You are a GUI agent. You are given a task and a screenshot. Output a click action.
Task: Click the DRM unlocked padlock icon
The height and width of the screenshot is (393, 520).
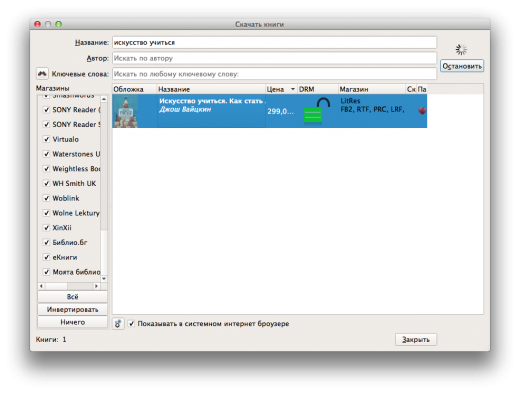(x=316, y=110)
